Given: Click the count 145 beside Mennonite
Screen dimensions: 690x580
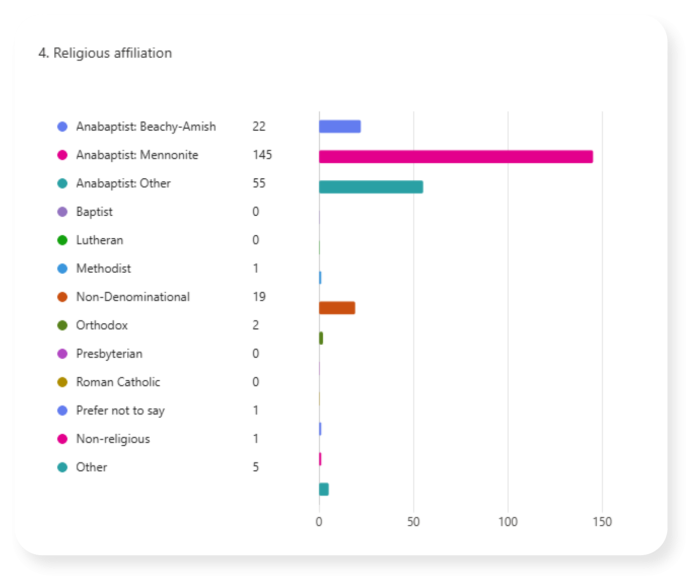Looking at the screenshot, I should [x=262, y=155].
